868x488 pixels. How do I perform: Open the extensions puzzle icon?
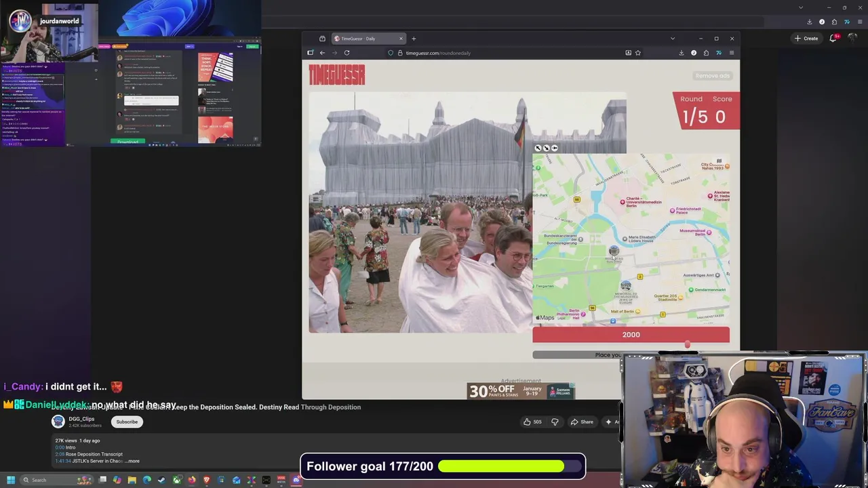706,53
